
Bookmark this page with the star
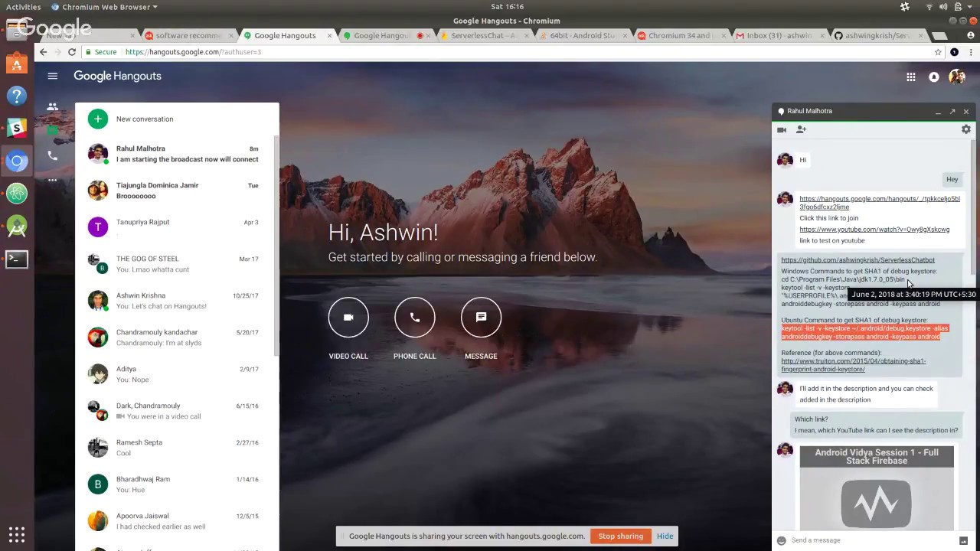(x=937, y=52)
